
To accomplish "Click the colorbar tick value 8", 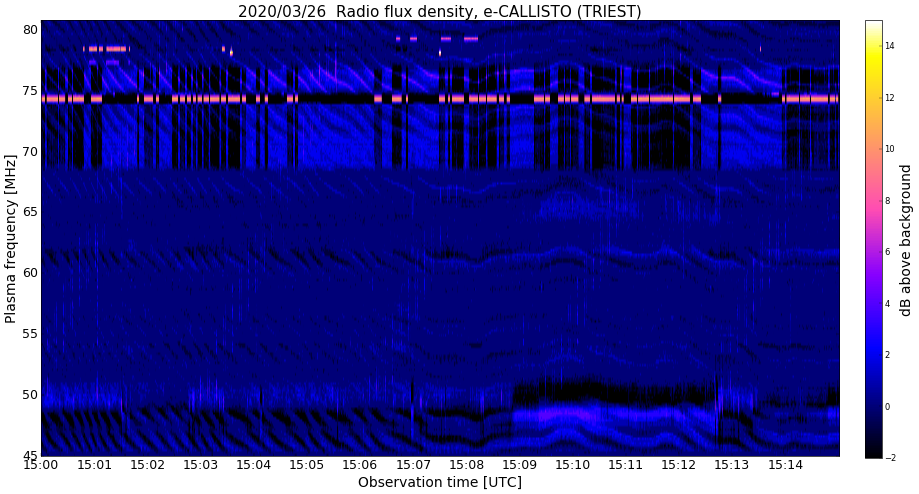I will [x=888, y=200].
